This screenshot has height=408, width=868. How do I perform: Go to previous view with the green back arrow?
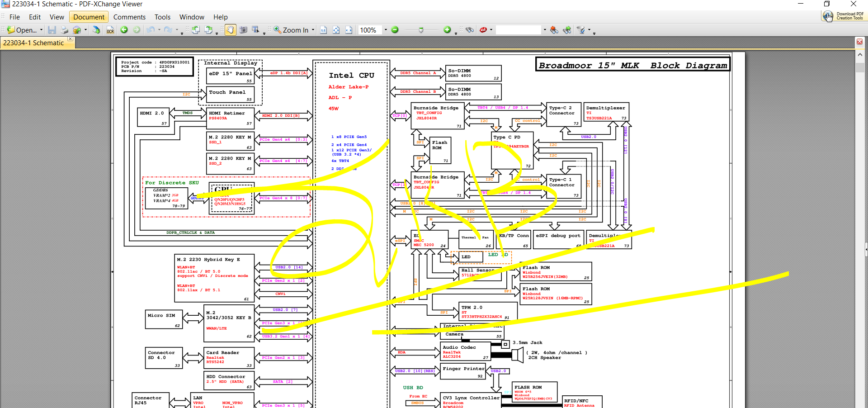(124, 30)
